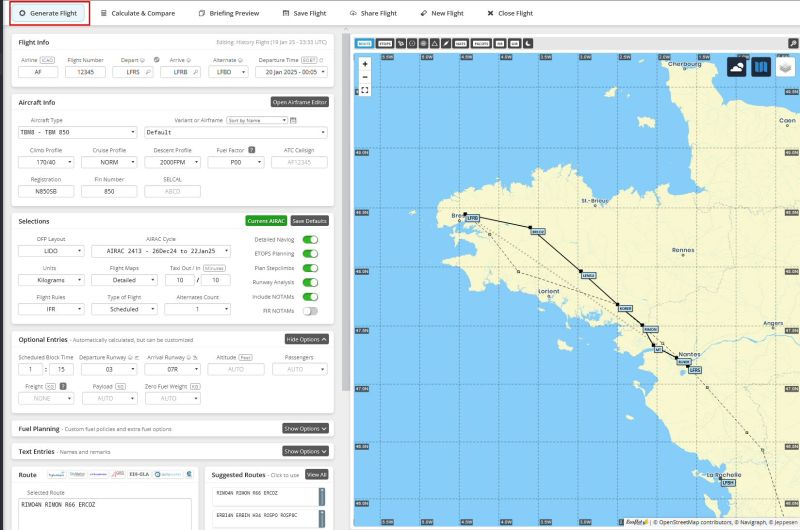Open the AIRAC Cycle dropdown
The image size is (800, 530).
(x=161, y=251)
